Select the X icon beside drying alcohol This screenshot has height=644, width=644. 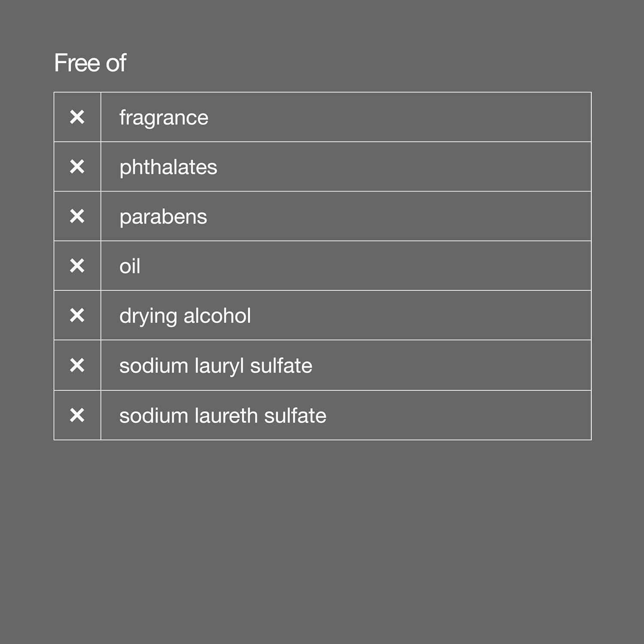[77, 316]
